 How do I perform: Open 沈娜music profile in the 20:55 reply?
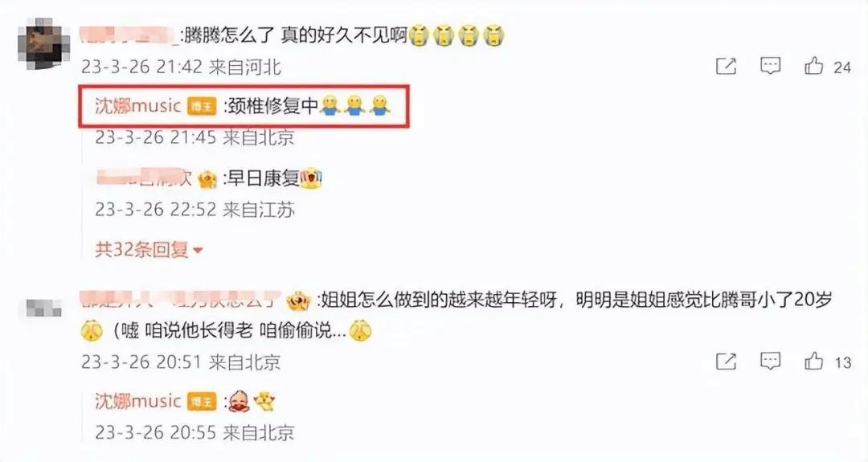tap(138, 401)
